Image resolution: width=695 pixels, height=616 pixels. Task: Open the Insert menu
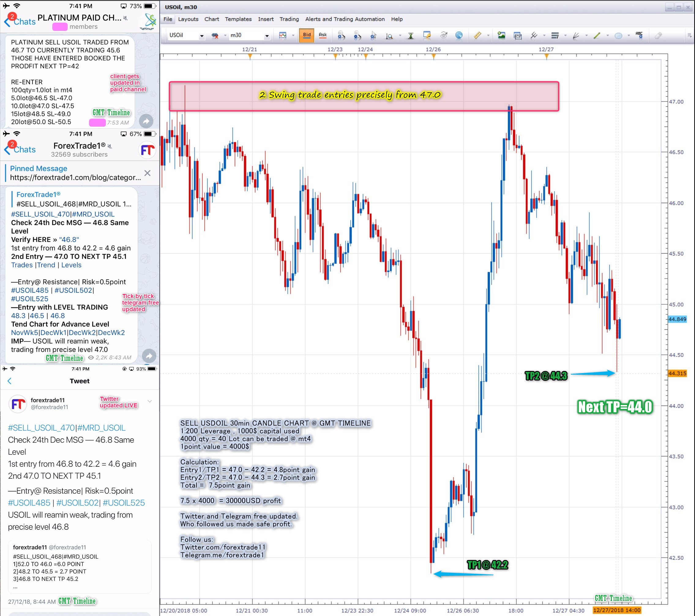tap(266, 19)
